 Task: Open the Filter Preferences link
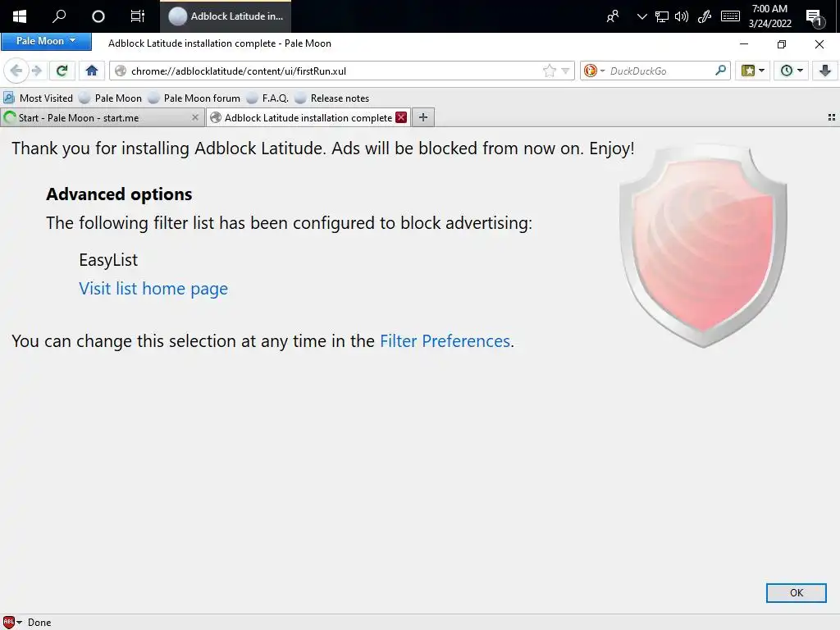click(445, 341)
